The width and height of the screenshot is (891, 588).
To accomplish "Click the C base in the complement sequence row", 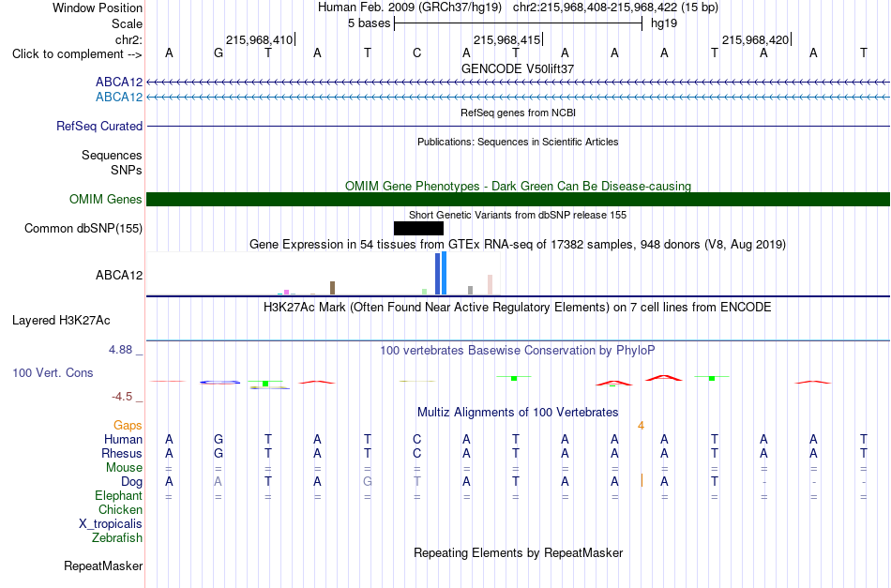I will pos(417,53).
